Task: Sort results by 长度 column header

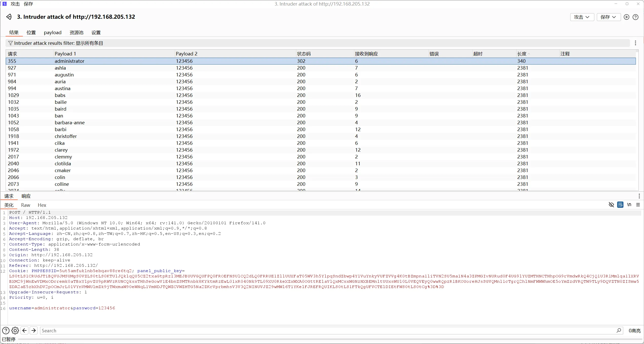Action: (x=522, y=54)
